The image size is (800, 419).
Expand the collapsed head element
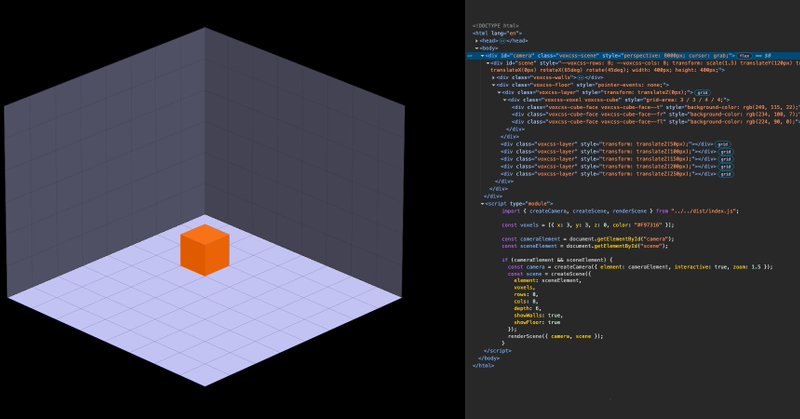point(477,41)
